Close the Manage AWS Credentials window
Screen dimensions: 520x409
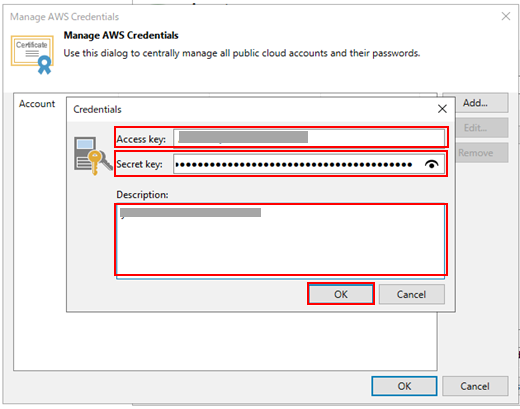[x=506, y=16]
